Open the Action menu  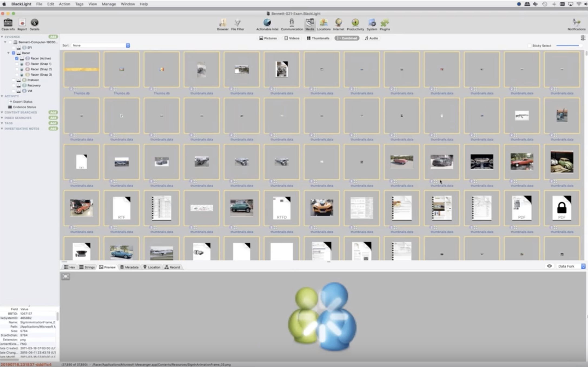click(x=64, y=4)
